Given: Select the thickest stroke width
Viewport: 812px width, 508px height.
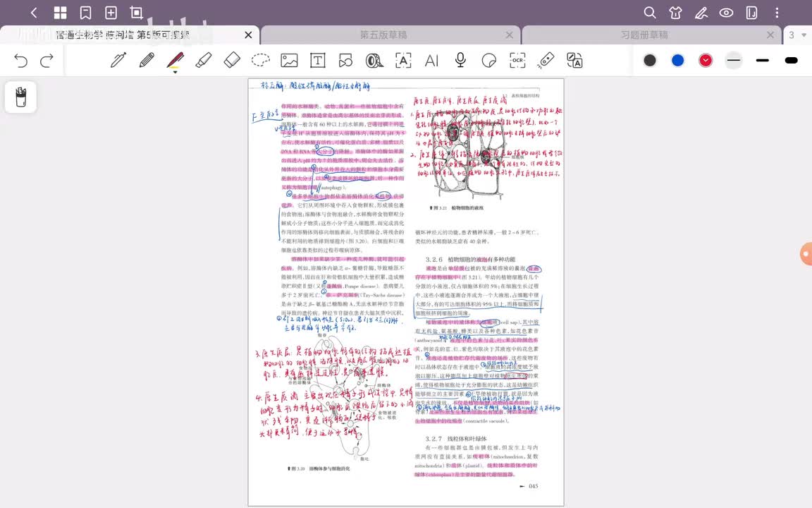Looking at the screenshot, I should tap(791, 61).
